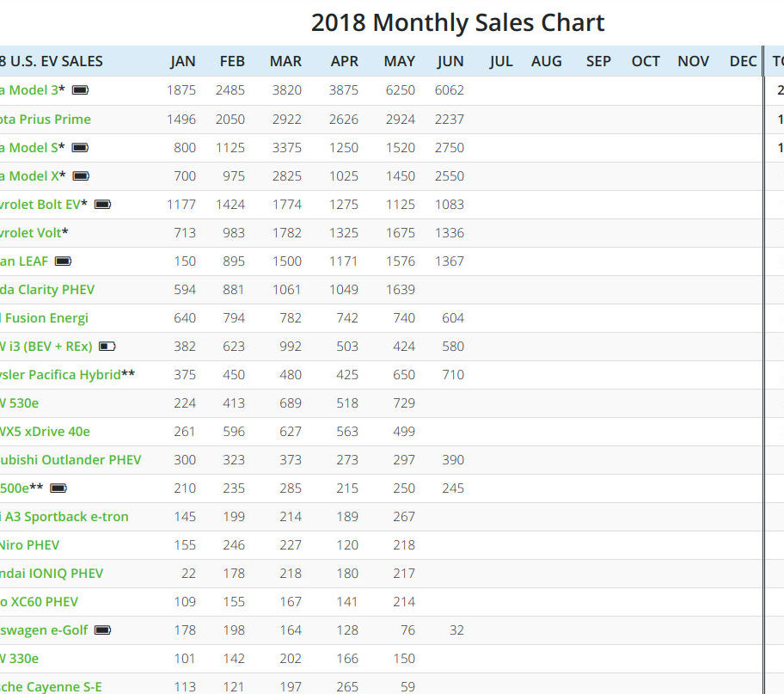Select the LEAF May value 1576
Image resolution: width=784 pixels, height=694 pixels.
pos(401,261)
